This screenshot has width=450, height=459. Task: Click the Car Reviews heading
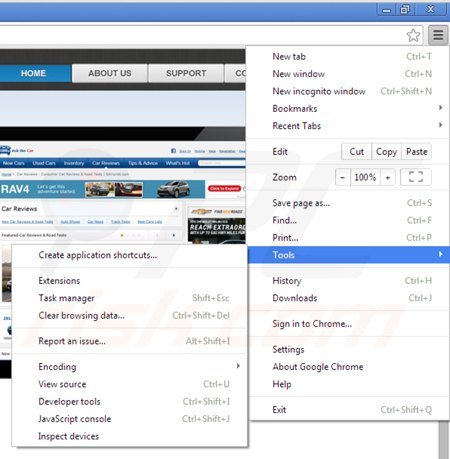point(19,209)
